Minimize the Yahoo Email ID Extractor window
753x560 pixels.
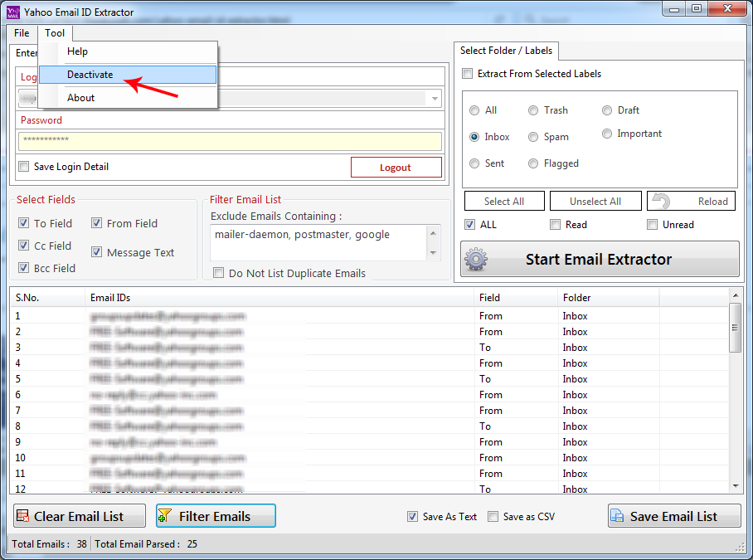coord(674,9)
